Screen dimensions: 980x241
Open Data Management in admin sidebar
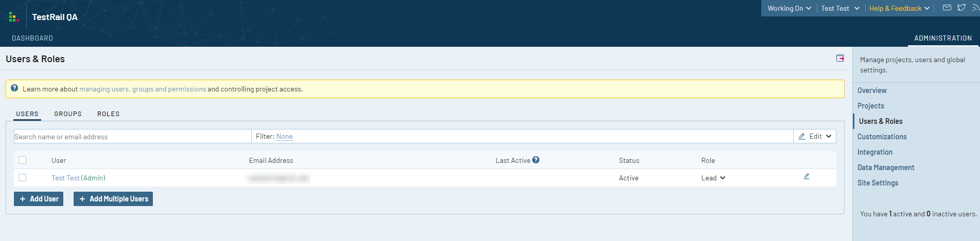pyautogui.click(x=885, y=168)
